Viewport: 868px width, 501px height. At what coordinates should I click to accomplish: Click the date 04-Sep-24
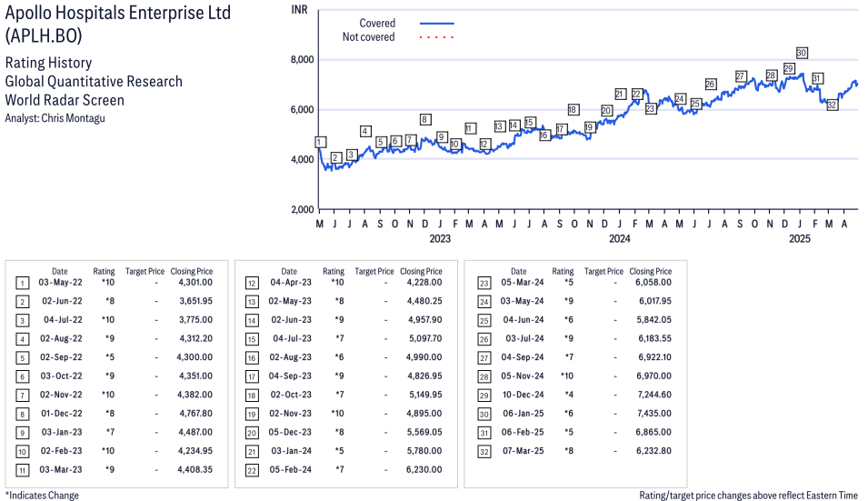523,357
